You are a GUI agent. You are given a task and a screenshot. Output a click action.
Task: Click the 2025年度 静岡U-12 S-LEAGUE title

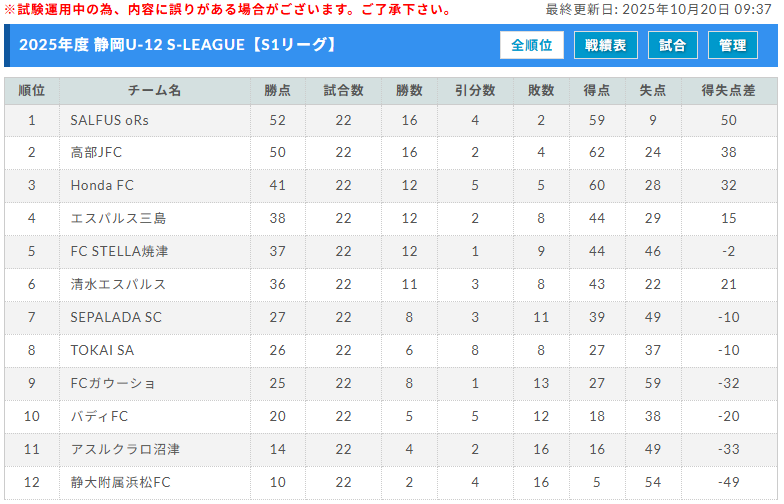click(178, 46)
